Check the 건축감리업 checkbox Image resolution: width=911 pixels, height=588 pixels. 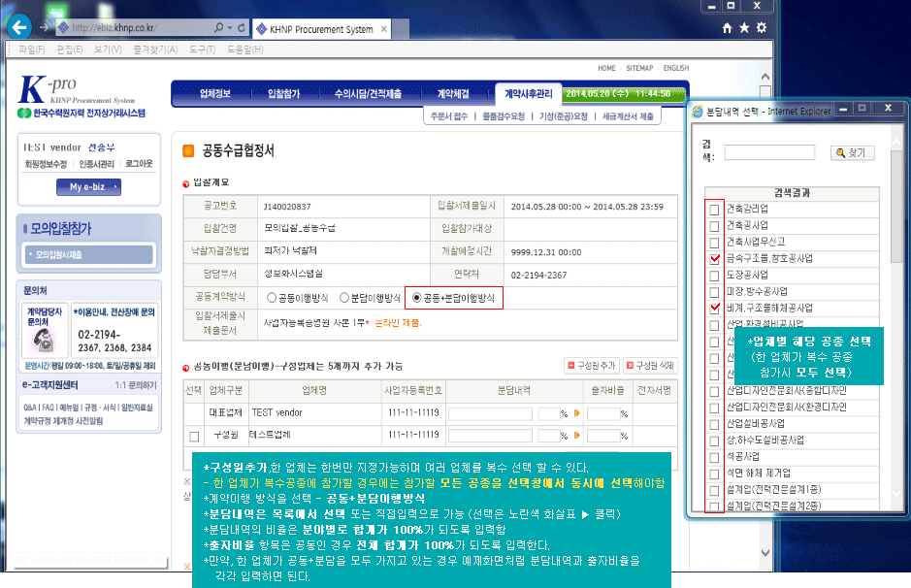point(715,210)
